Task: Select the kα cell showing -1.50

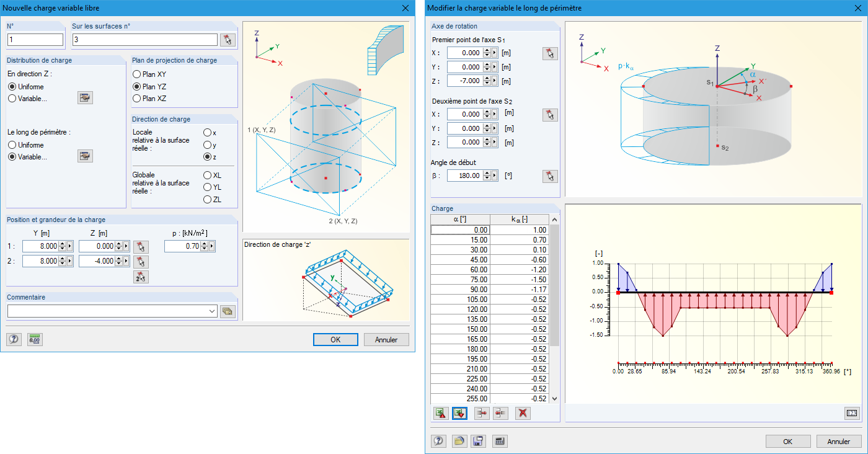Action: 520,279
